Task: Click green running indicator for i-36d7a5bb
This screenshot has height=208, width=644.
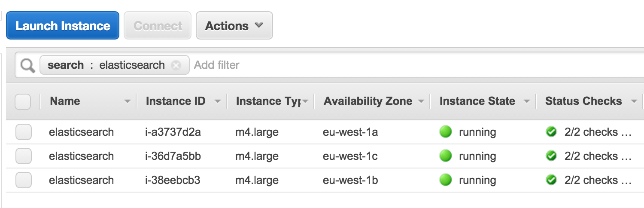Action: click(446, 156)
